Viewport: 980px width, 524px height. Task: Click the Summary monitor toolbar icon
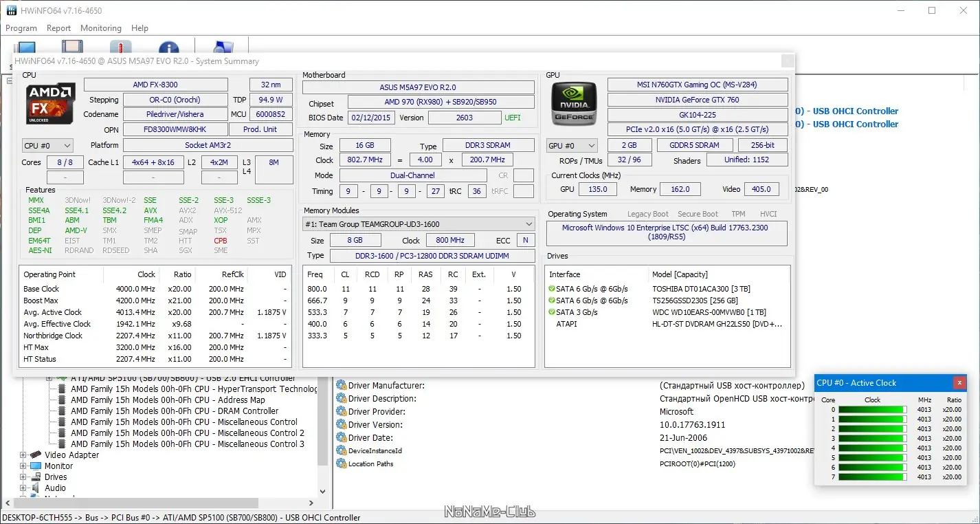point(26,47)
